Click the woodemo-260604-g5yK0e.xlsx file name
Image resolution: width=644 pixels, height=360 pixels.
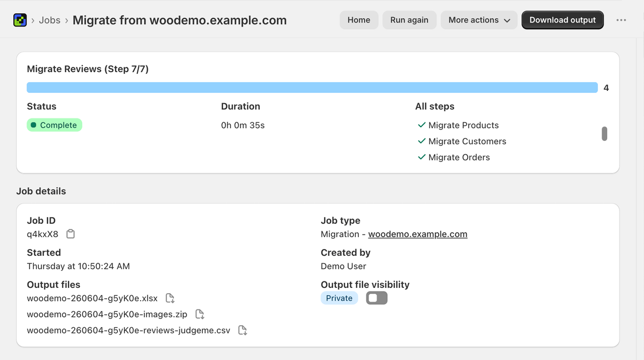click(92, 298)
